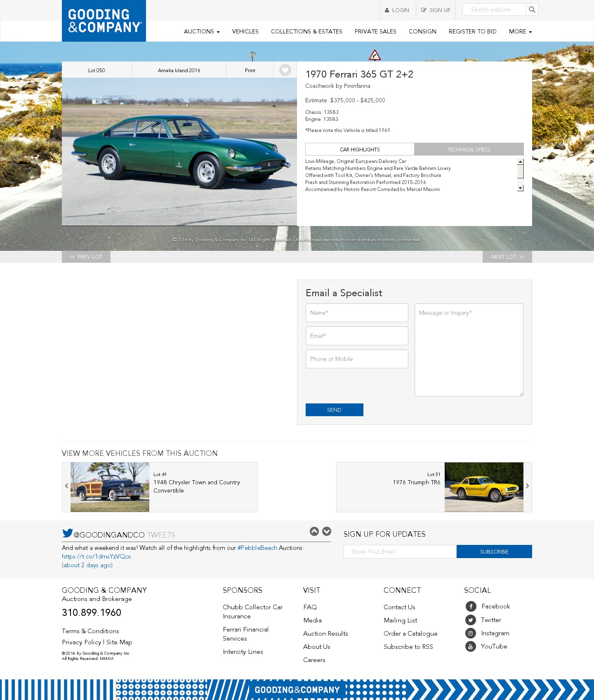Open Chubb Collector Car Insurance link
The image size is (594, 700).
pyautogui.click(x=252, y=612)
